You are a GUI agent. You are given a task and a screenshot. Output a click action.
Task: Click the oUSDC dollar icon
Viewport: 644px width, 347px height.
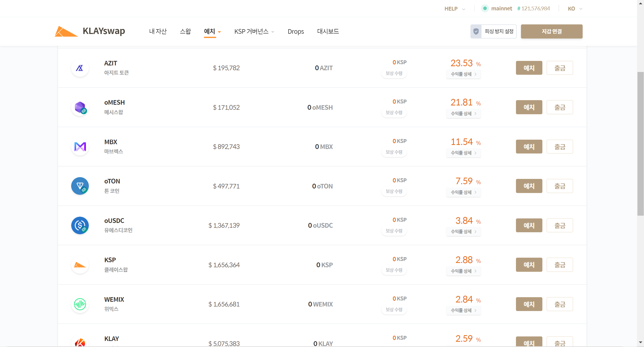80,225
